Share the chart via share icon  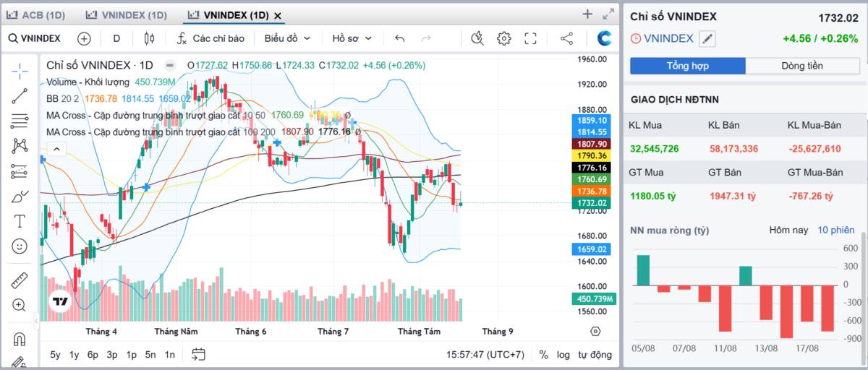(567, 38)
